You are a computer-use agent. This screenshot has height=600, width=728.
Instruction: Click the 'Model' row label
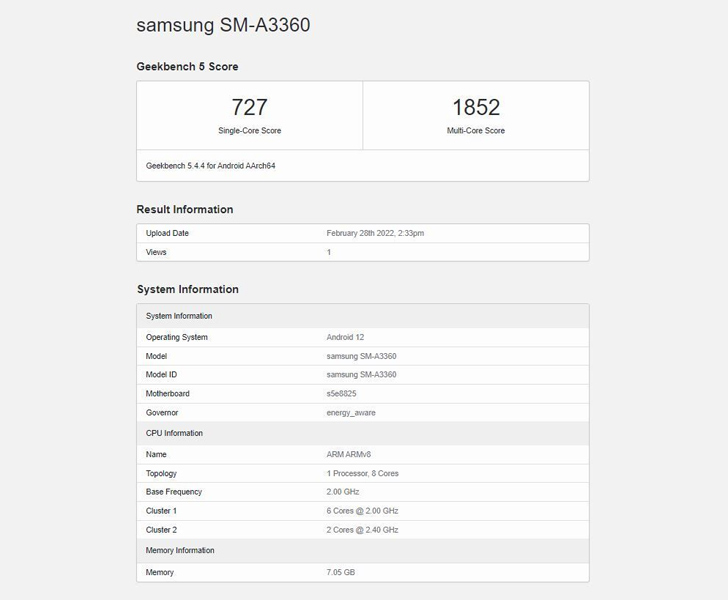(x=156, y=356)
